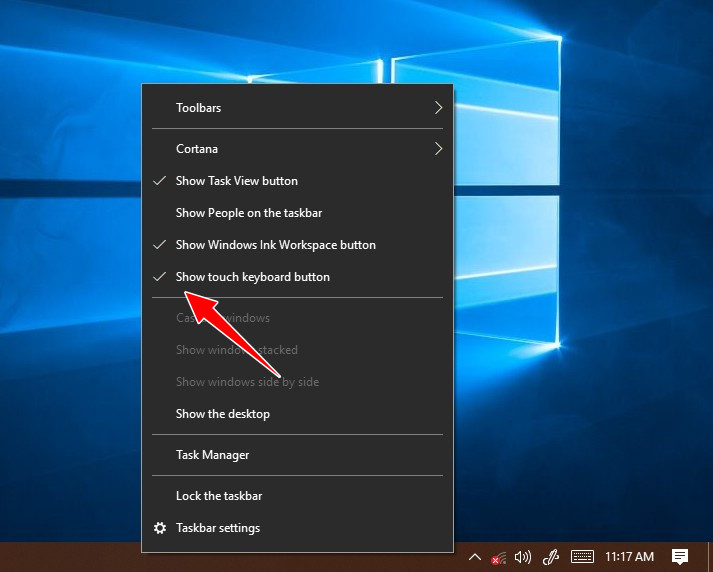Uncheck Show Task View button

(236, 181)
